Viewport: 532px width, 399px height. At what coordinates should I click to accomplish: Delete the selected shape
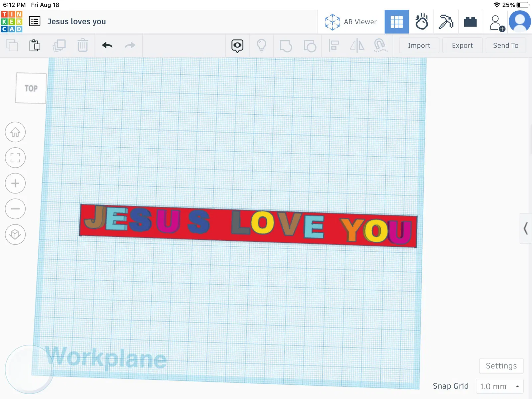(82, 45)
